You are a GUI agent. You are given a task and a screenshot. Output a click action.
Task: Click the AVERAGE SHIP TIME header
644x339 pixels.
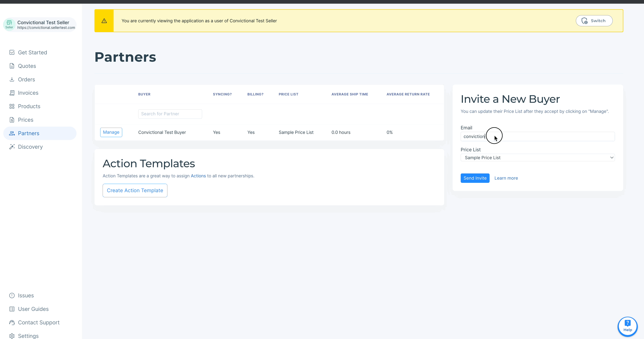pos(350,94)
